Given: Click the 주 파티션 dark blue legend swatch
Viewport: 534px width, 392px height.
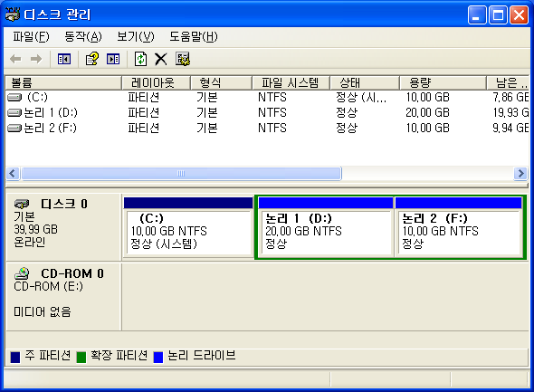Looking at the screenshot, I should tap(15, 358).
